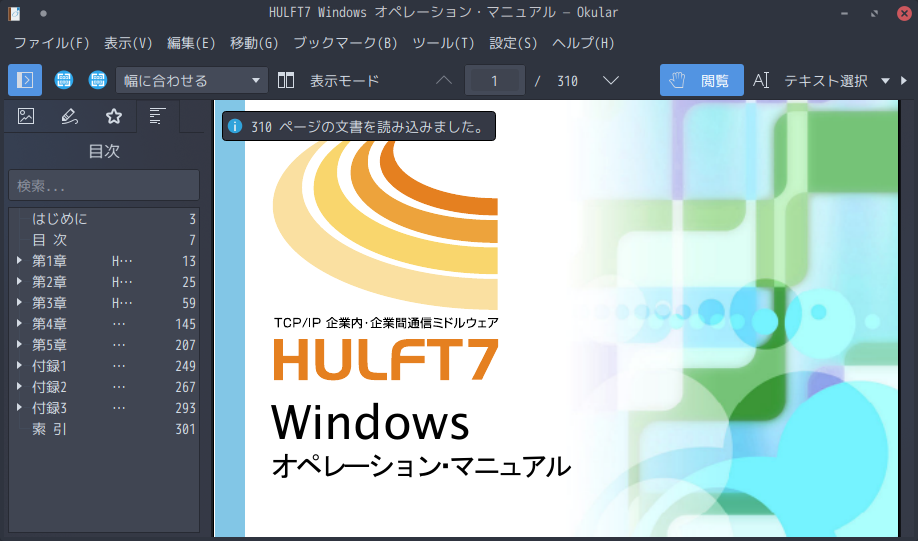918x541 pixels.
Task: Select the 閲覧 browse tool
Action: click(x=701, y=80)
